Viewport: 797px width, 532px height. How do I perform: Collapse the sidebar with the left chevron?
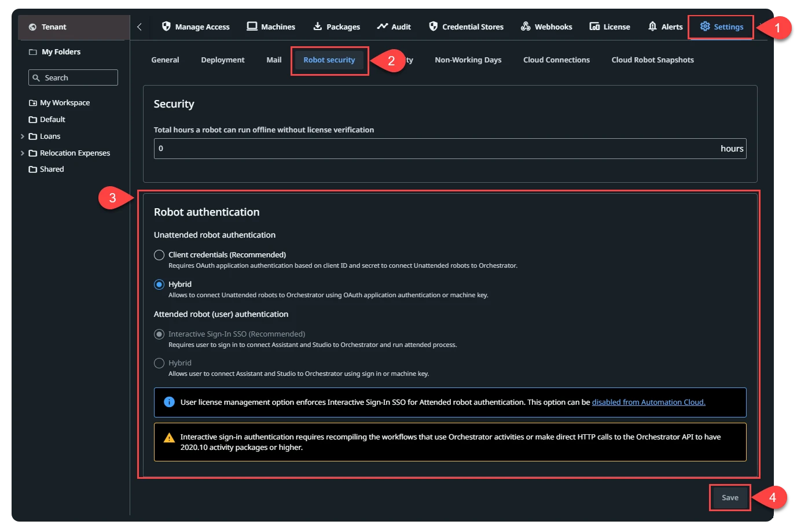pos(139,27)
